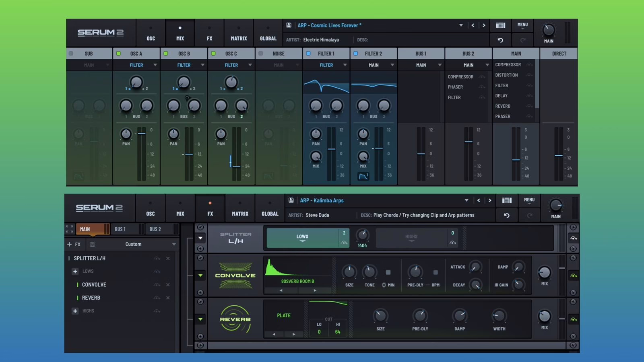Remove REVERB from the FX list

tap(168, 298)
